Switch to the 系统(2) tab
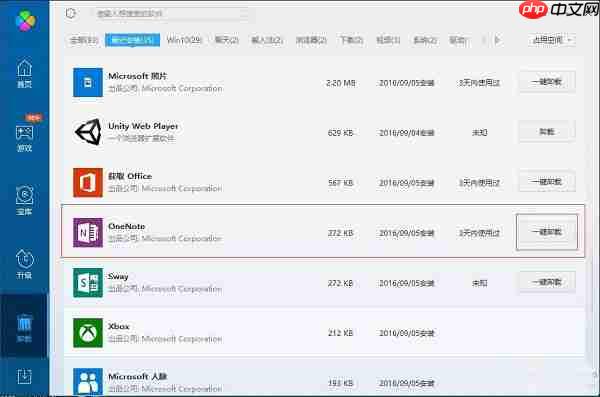 coord(425,40)
